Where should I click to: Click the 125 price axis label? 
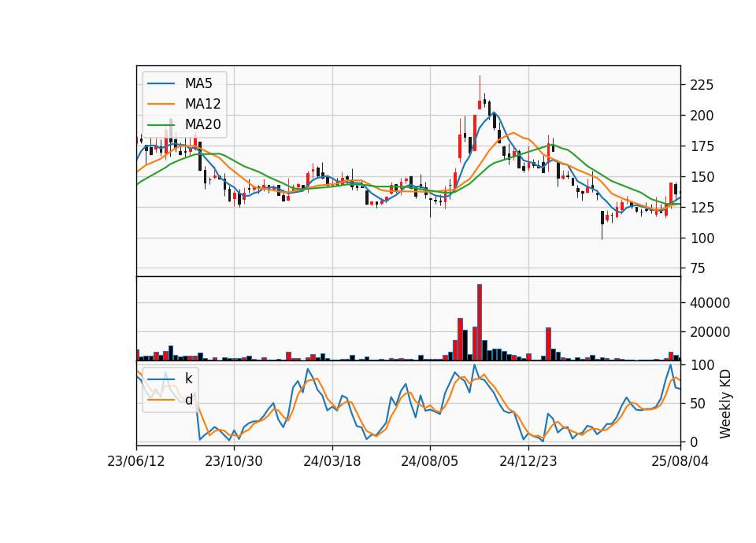pos(702,208)
